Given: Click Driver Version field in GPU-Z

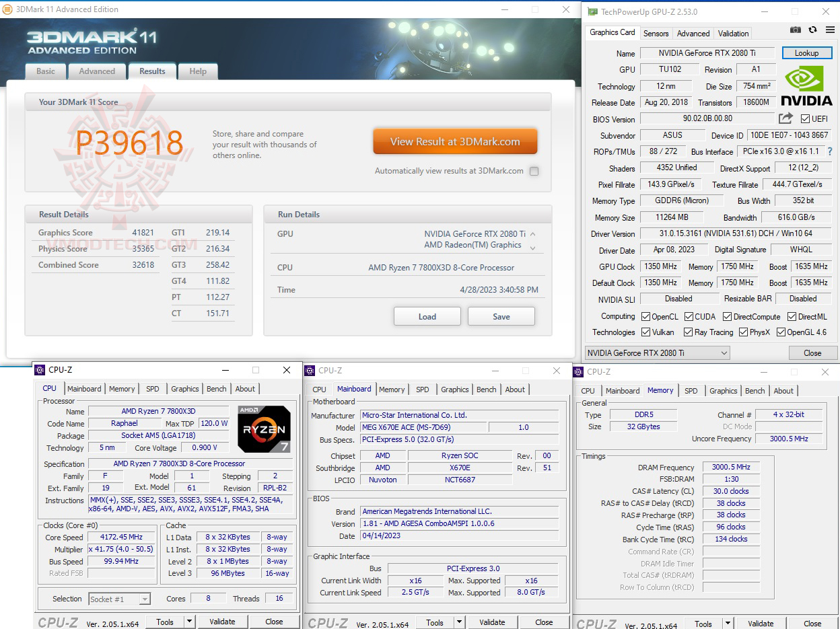Looking at the screenshot, I should point(736,233).
